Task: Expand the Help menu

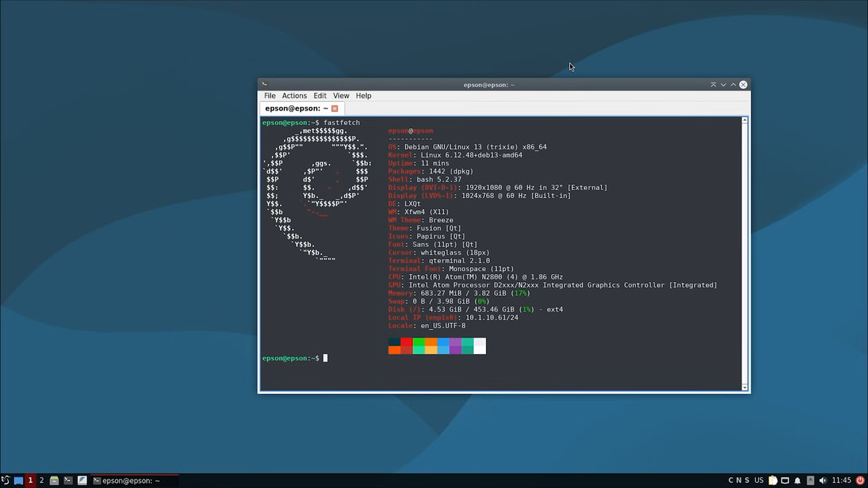Action: 363,95
